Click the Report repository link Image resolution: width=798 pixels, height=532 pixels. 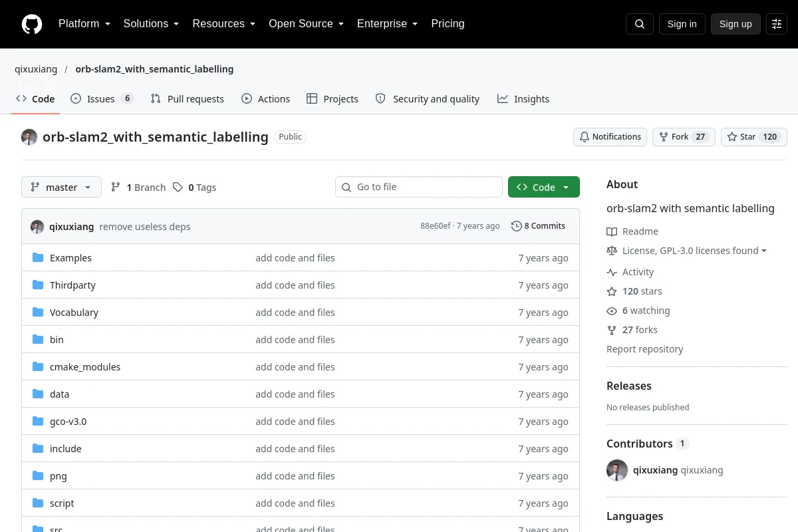(644, 349)
